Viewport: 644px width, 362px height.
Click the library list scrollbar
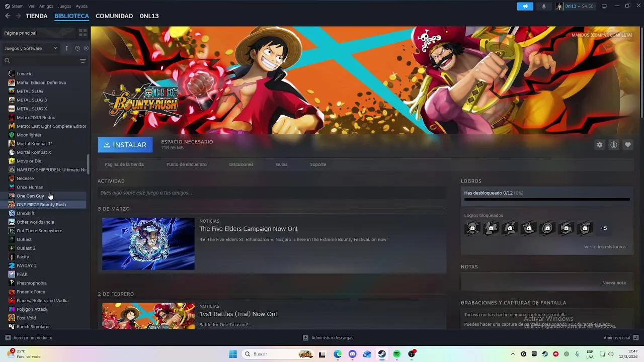pos(88,165)
